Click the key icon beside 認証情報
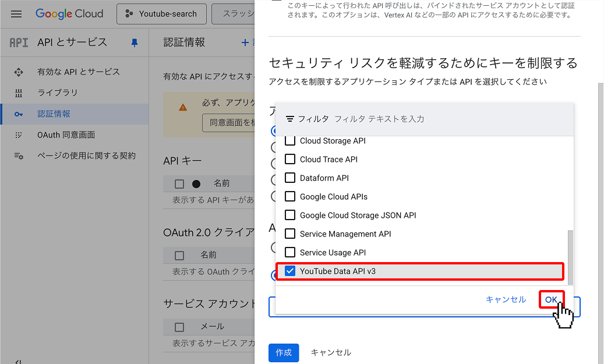 [x=19, y=114]
